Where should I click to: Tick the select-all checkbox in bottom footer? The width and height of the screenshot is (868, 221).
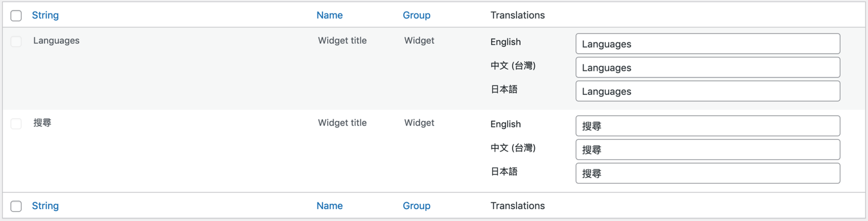click(16, 206)
